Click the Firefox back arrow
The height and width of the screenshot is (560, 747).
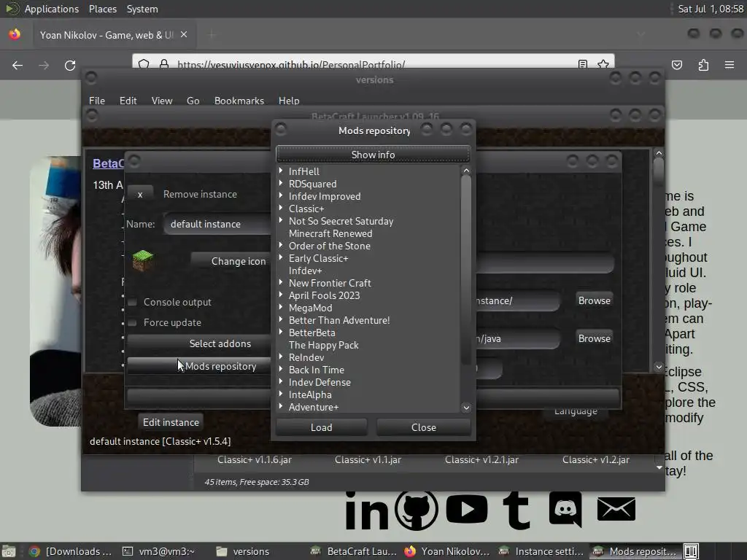[18, 65]
